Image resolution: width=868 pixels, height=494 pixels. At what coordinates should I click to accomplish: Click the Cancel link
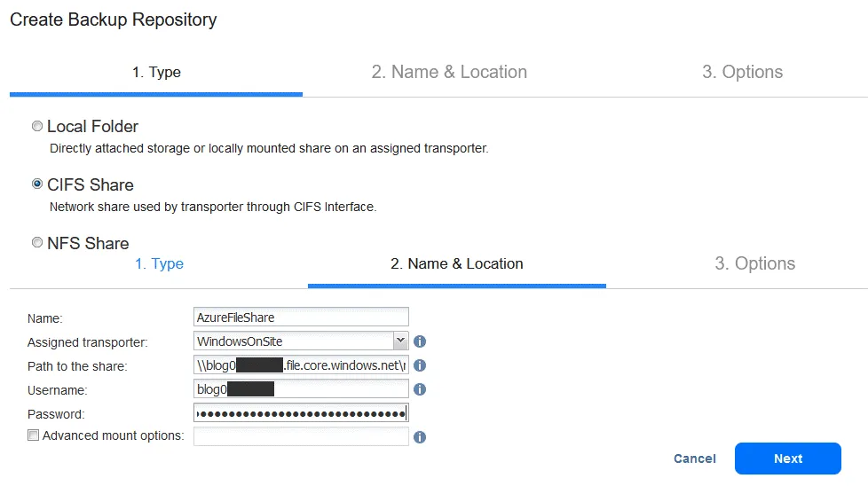(x=695, y=459)
